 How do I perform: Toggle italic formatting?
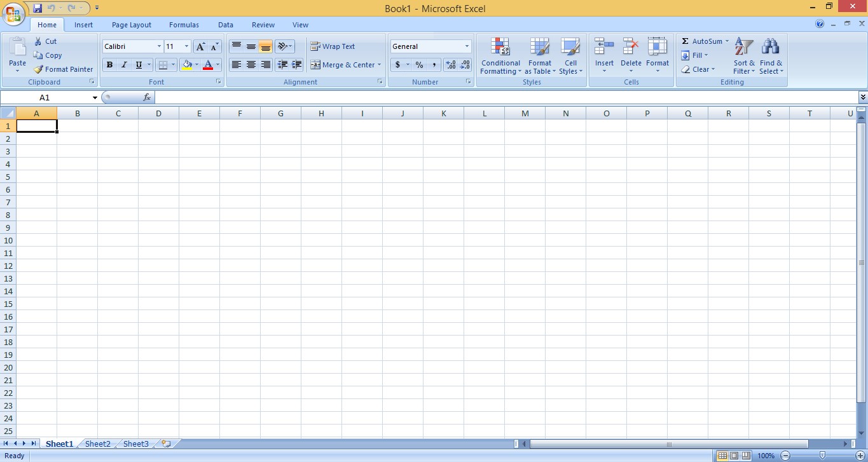123,65
